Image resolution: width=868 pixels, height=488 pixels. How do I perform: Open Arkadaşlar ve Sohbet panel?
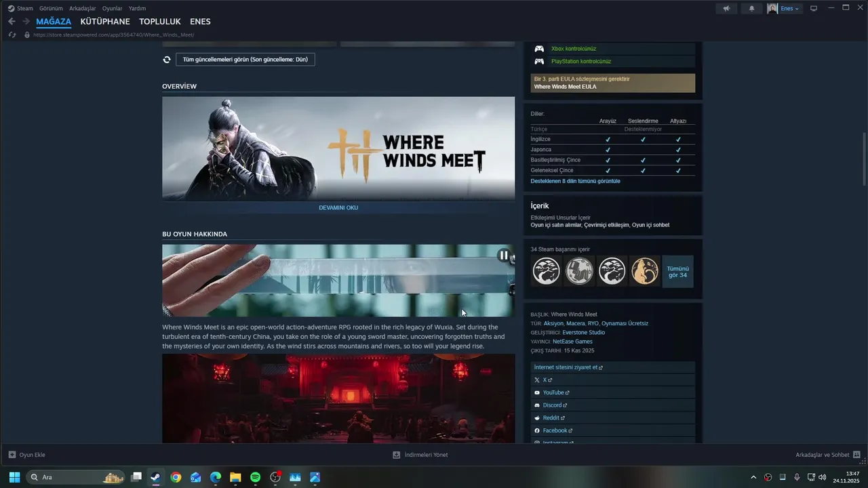pyautogui.click(x=828, y=455)
